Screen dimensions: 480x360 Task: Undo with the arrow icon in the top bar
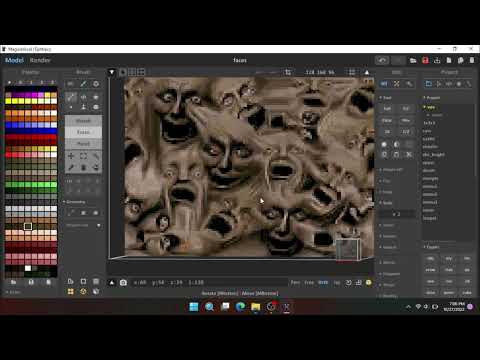click(x=382, y=60)
